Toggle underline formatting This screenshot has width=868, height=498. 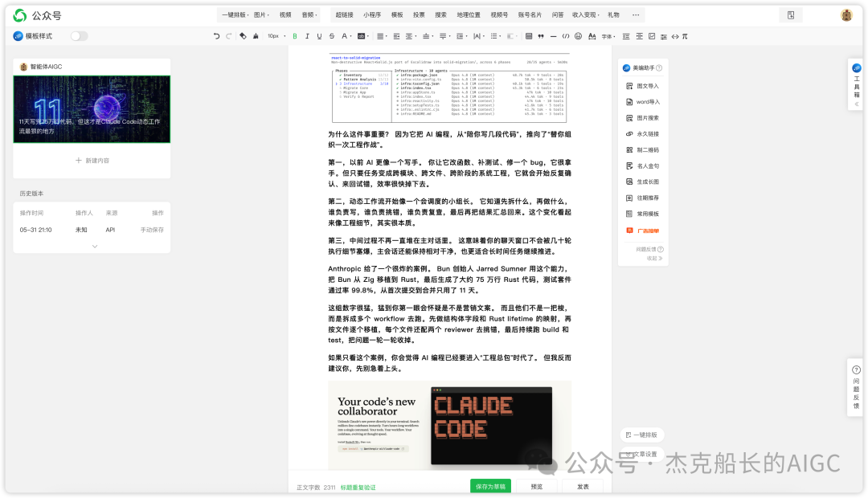pyautogui.click(x=319, y=36)
